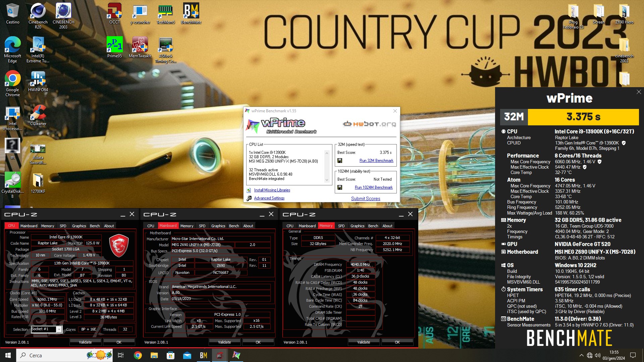Image resolution: width=644 pixels, height=362 pixels.
Task: Click Run 1024M Benchmark link
Action: tap(374, 187)
